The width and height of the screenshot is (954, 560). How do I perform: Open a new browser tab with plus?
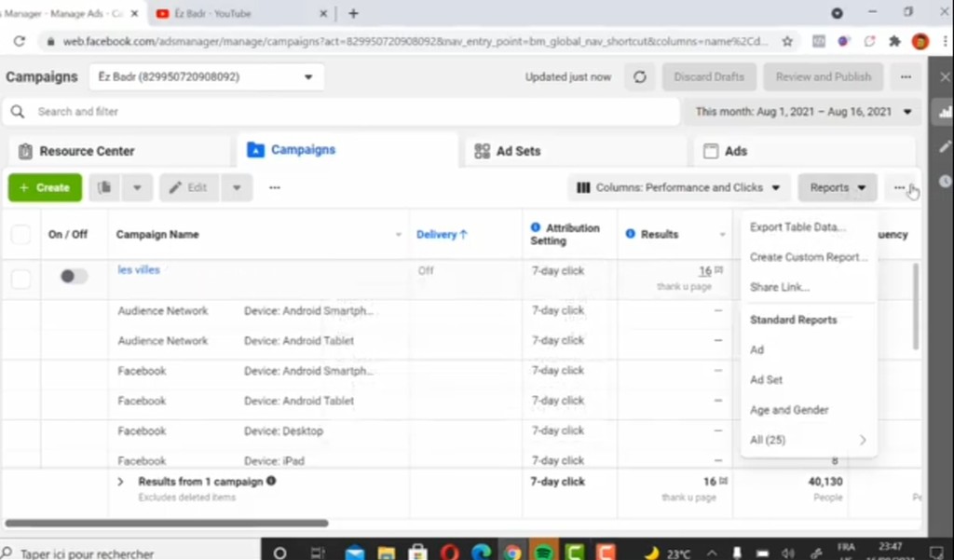point(353,13)
